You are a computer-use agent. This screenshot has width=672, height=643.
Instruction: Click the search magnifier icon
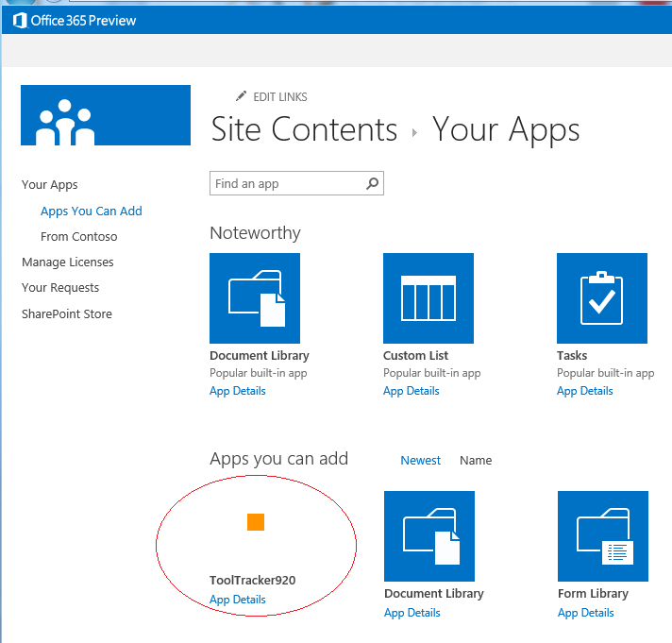[x=373, y=183]
